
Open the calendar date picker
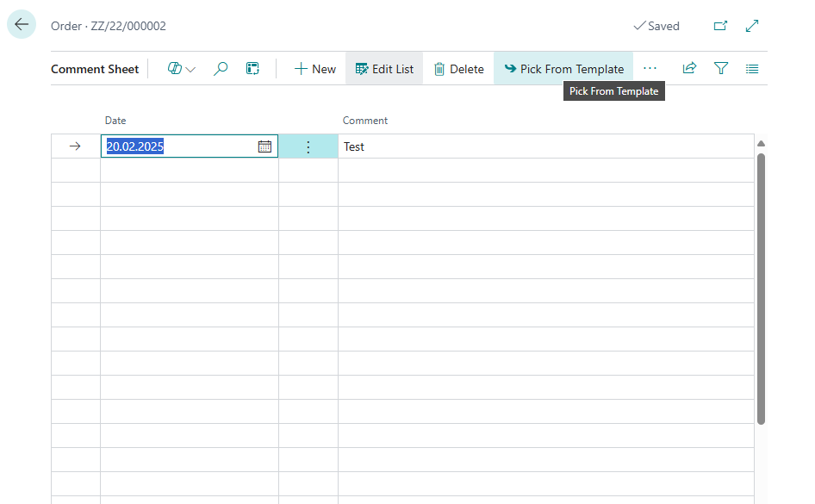tap(264, 146)
